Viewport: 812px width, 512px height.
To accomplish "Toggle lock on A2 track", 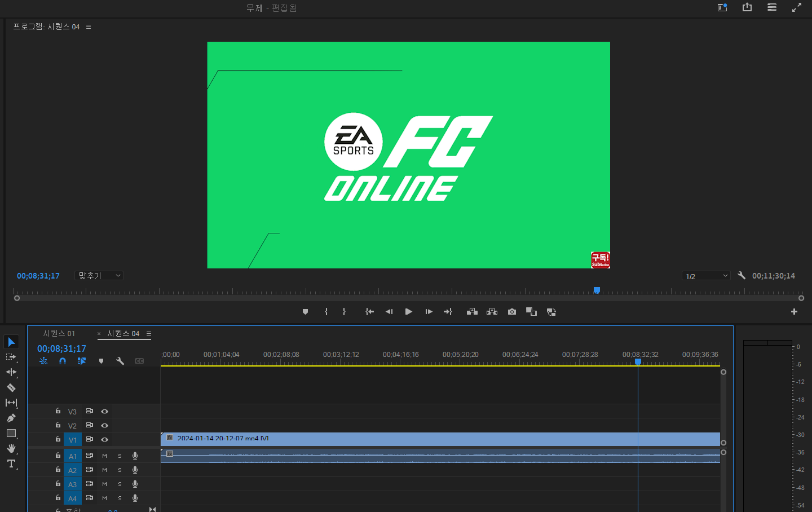I will 58,469.
